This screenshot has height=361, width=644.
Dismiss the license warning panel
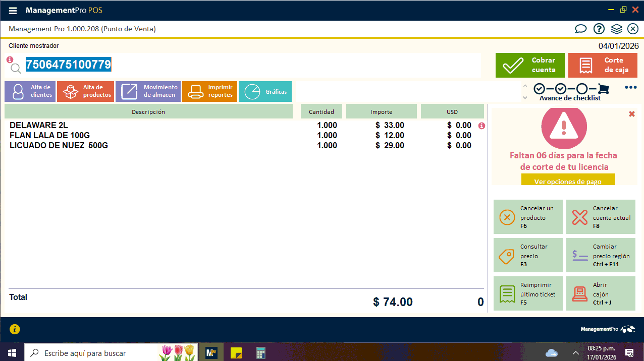point(631,114)
